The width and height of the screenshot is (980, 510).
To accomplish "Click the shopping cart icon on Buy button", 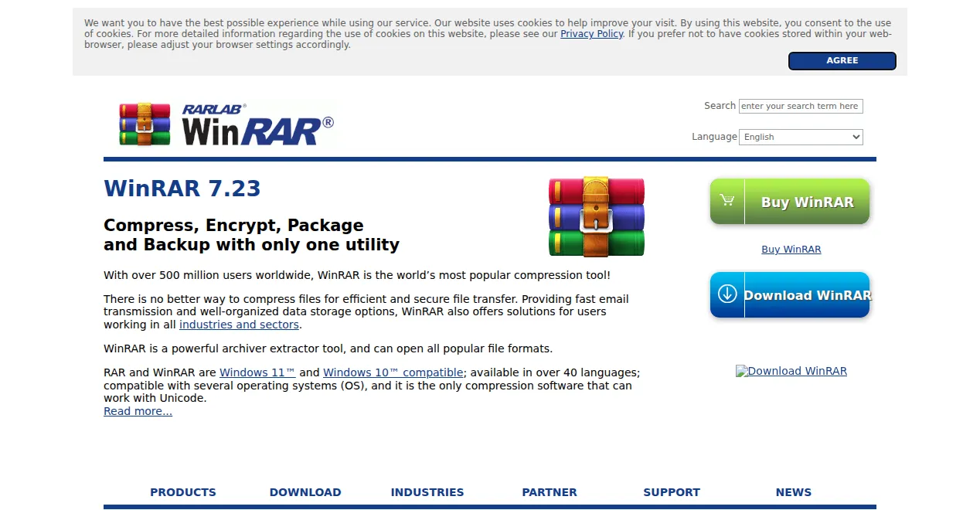I will click(x=727, y=201).
